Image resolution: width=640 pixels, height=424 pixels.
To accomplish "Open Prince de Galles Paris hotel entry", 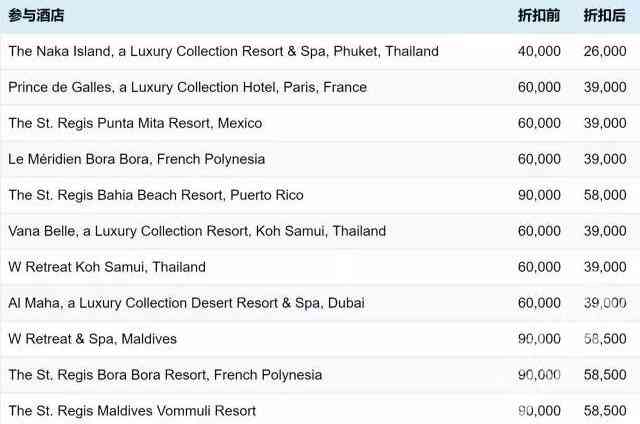I will point(187,87).
